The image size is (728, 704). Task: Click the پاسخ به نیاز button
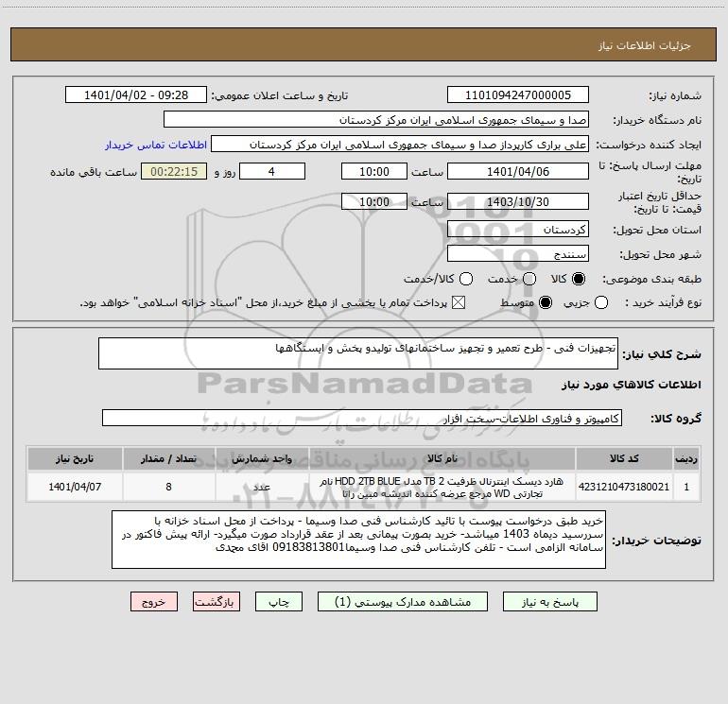(x=550, y=602)
